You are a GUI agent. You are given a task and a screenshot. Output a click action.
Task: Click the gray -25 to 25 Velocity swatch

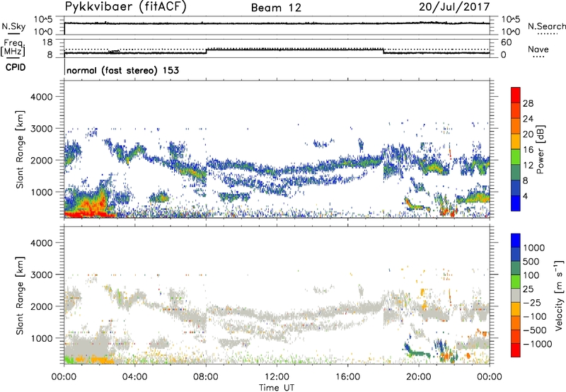(516, 295)
